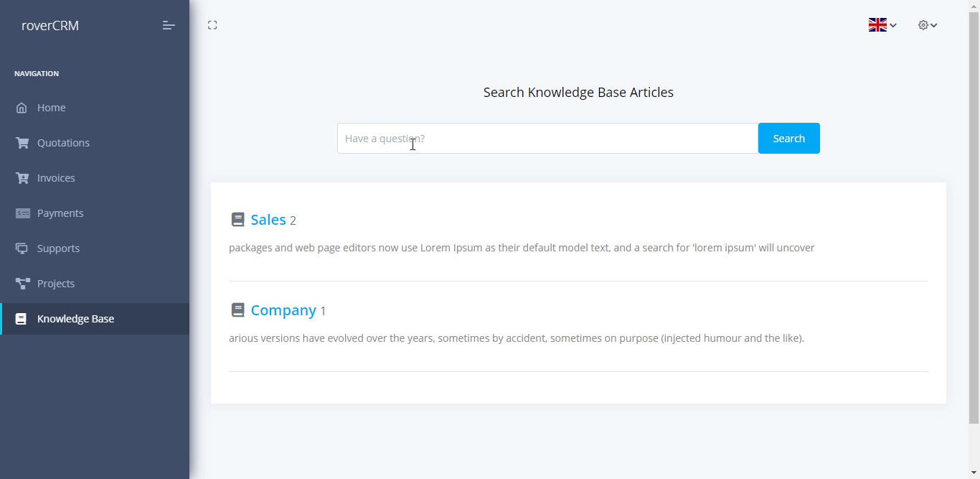
Task: Collapse the sidebar with hamburger toggle
Action: point(169,25)
